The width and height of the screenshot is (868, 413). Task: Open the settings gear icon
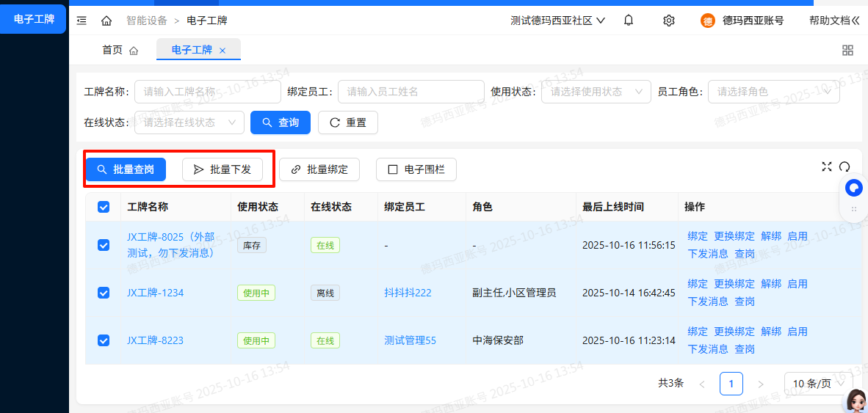point(668,21)
